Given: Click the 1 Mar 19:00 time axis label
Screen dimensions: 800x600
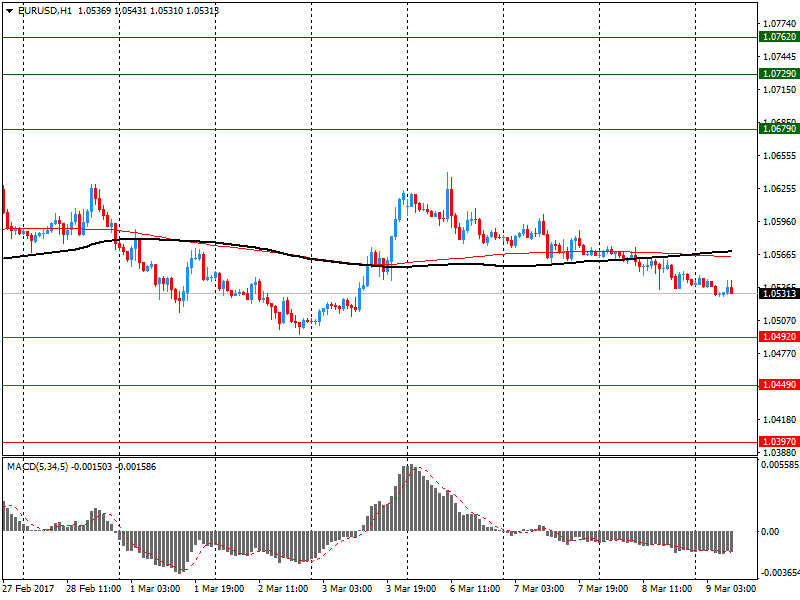Looking at the screenshot, I should coord(219,589).
